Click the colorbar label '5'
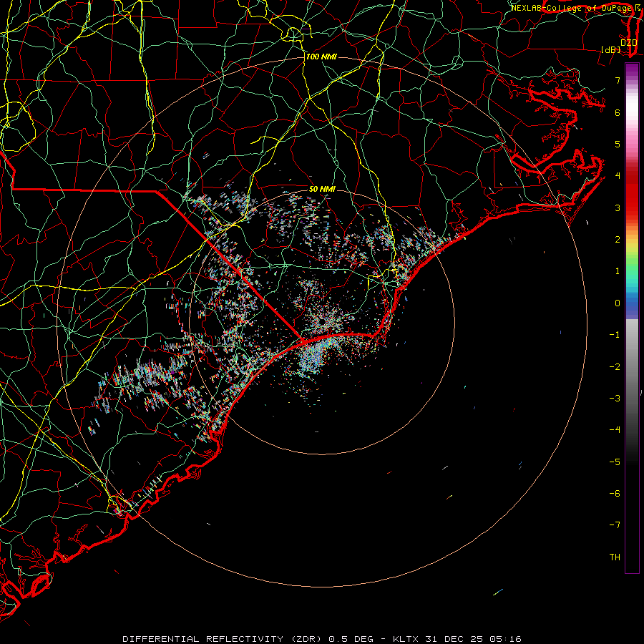This screenshot has width=644, height=644. click(x=618, y=144)
